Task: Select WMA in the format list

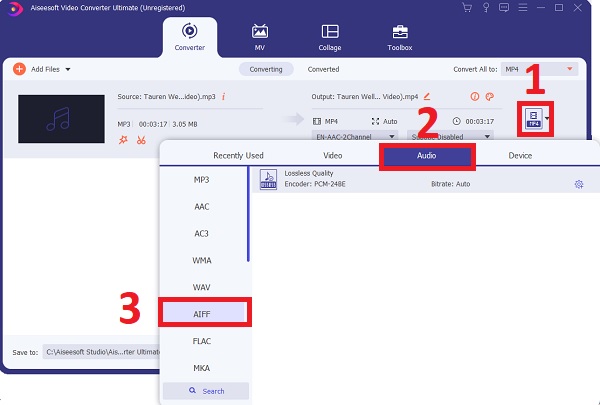Action: 202,261
